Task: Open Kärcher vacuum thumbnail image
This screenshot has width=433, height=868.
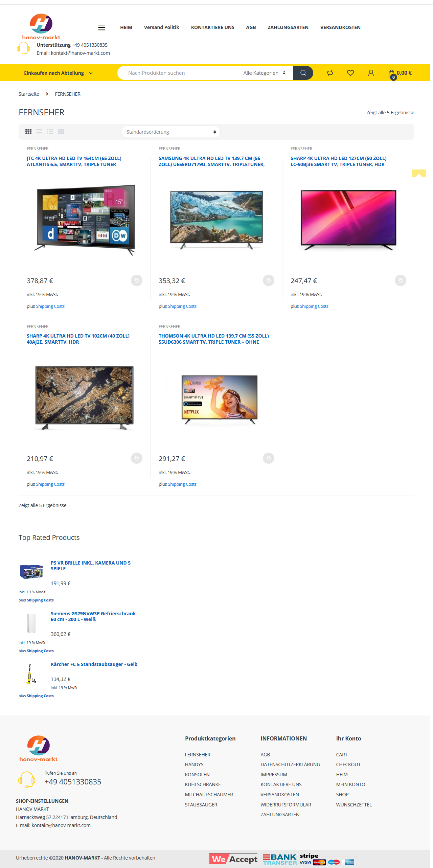Action: click(x=31, y=673)
